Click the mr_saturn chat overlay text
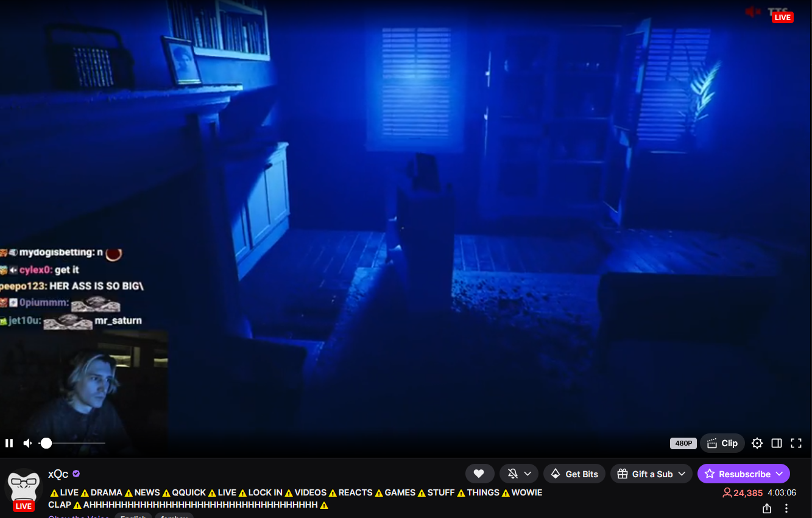Viewport: 812px width, 518px height. 118,321
